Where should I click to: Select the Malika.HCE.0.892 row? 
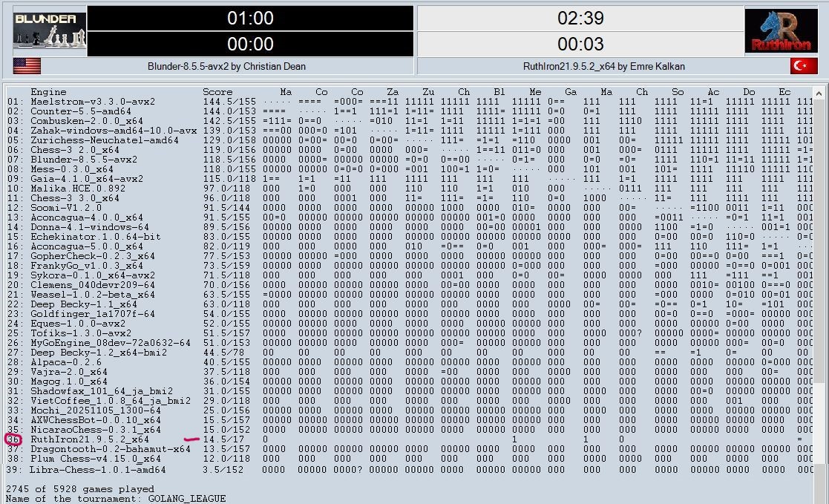pyautogui.click(x=410, y=189)
